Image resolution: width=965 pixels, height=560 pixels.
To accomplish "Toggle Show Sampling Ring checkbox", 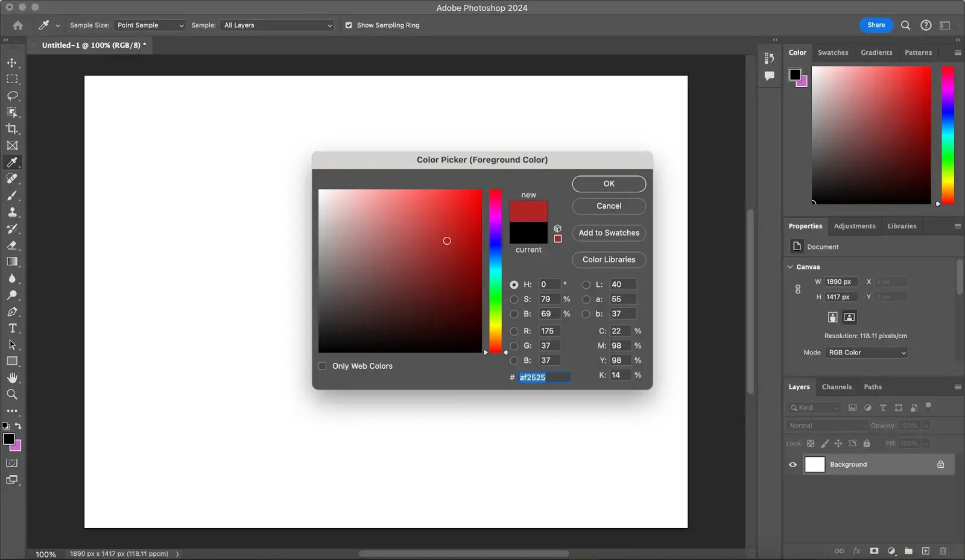I will tap(349, 25).
